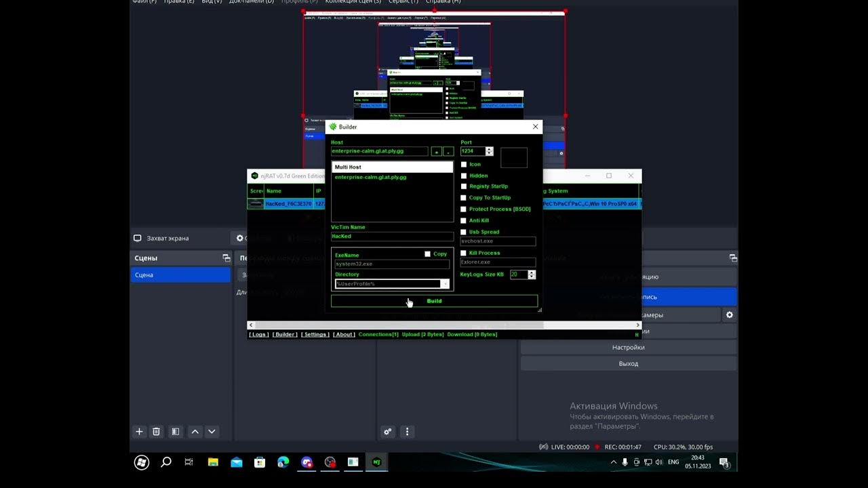868x488 pixels.
Task: Switch input language via ENG indicator
Action: click(673, 462)
